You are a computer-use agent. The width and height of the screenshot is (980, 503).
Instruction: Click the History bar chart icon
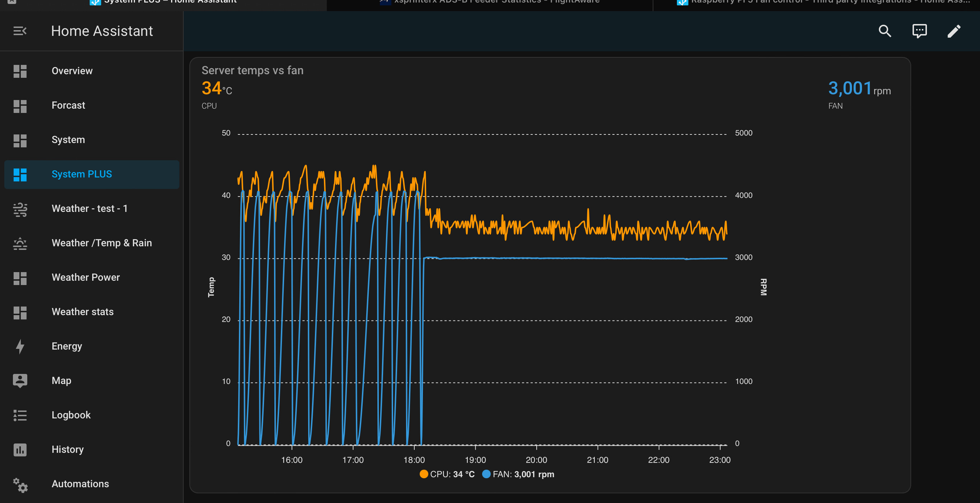click(x=20, y=449)
